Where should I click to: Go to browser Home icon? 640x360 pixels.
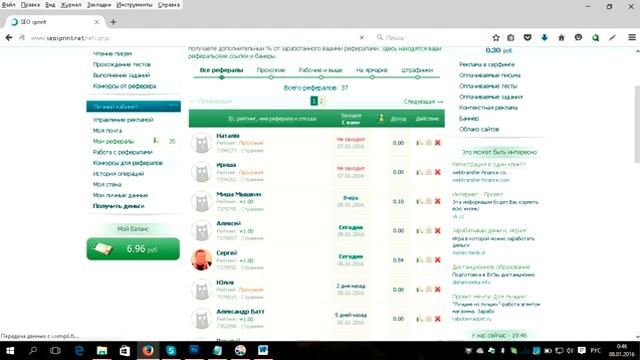(561, 38)
